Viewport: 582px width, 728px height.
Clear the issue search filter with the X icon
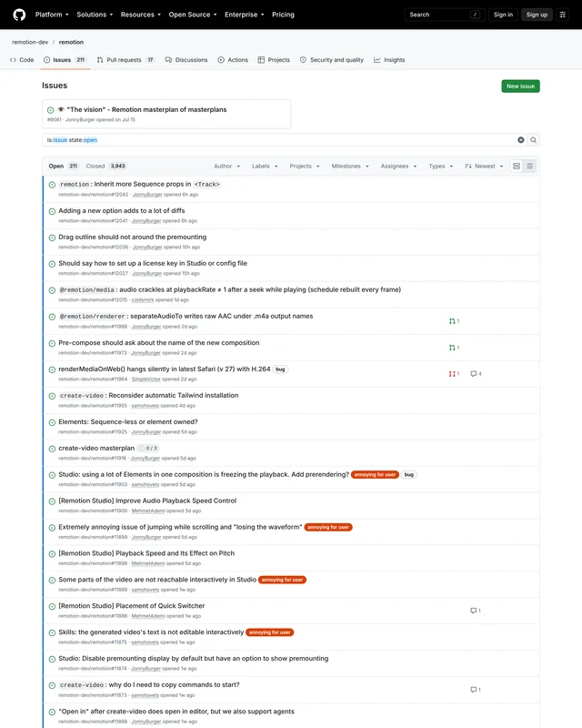521,140
